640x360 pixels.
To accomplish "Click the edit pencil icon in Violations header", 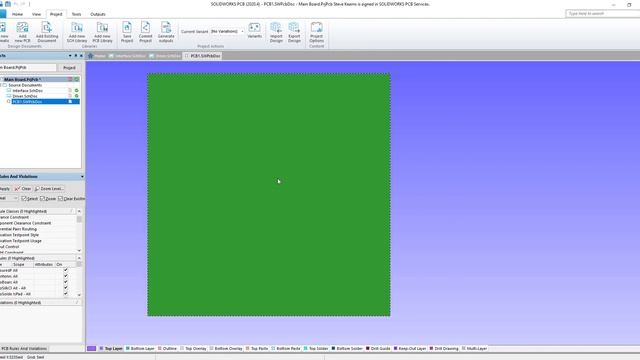I will (77, 302).
